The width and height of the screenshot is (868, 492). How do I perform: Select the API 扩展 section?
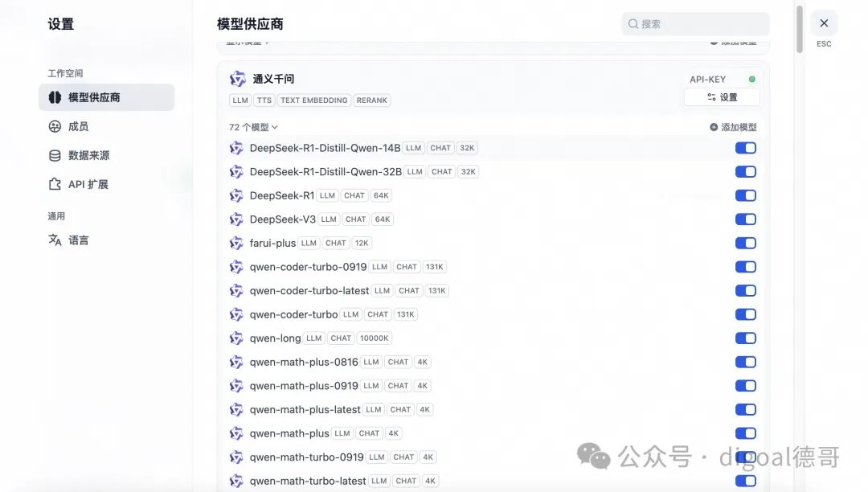pos(106,184)
